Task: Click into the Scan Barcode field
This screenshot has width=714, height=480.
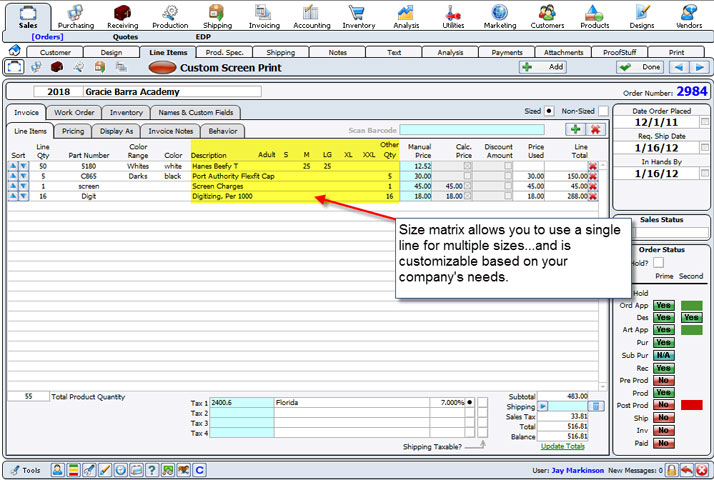Action: (472, 130)
